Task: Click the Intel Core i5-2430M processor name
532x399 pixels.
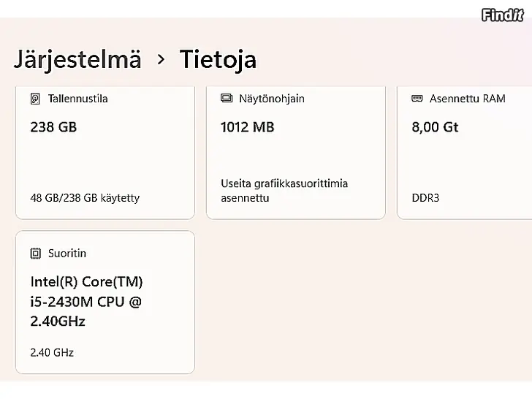Action: [x=86, y=301]
